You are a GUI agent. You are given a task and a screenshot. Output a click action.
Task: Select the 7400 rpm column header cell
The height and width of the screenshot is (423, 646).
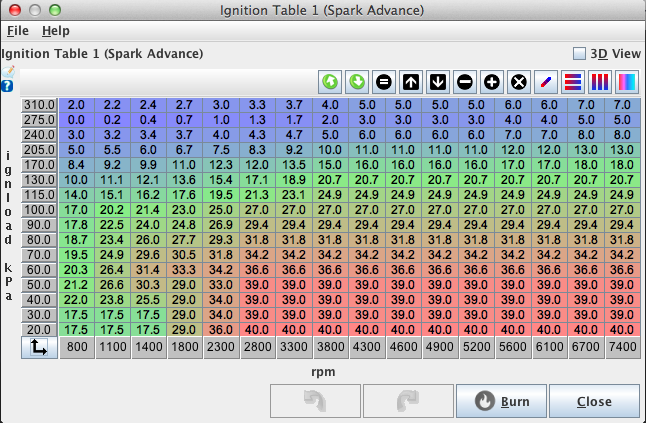621,347
